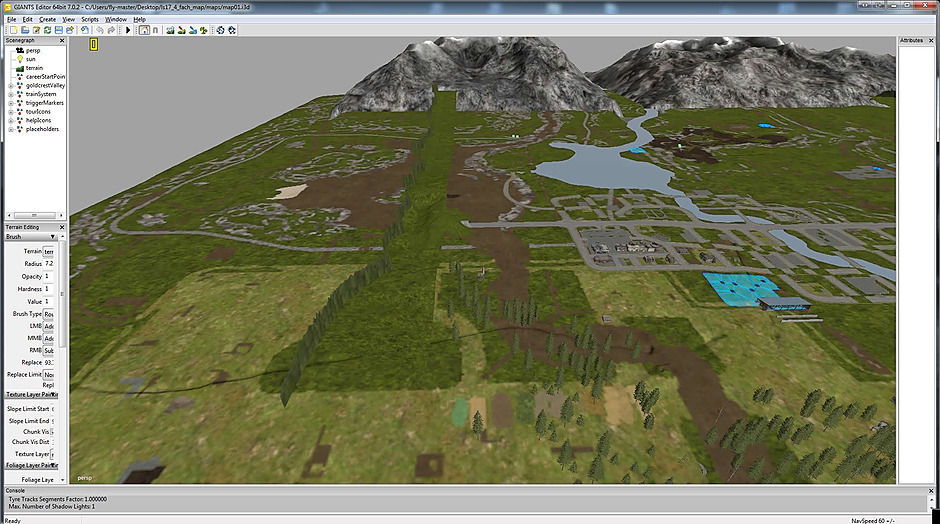This screenshot has width=940, height=524.
Task: Save the map with the floppy disk icon
Action: pyautogui.click(x=59, y=30)
